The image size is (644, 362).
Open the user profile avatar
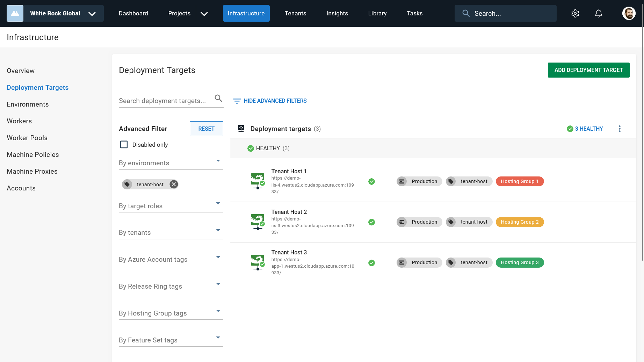629,13
